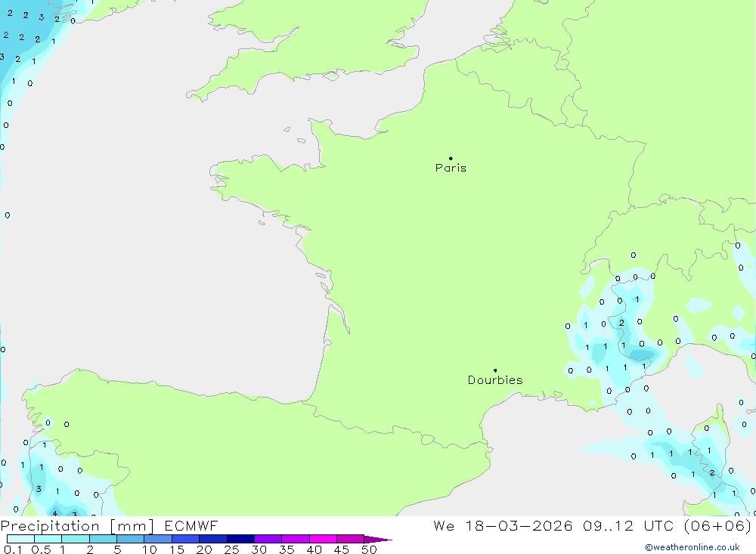Select the 5 to 10 mm legend swatch

(131, 539)
